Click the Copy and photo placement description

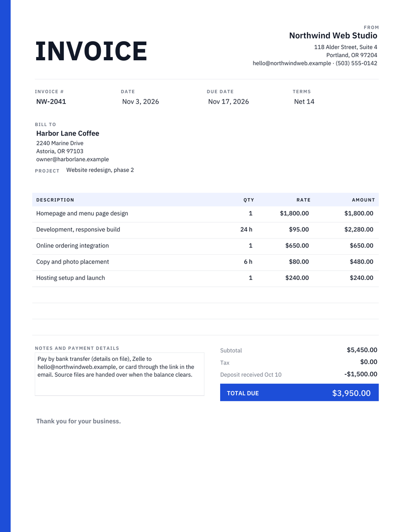tap(73, 262)
